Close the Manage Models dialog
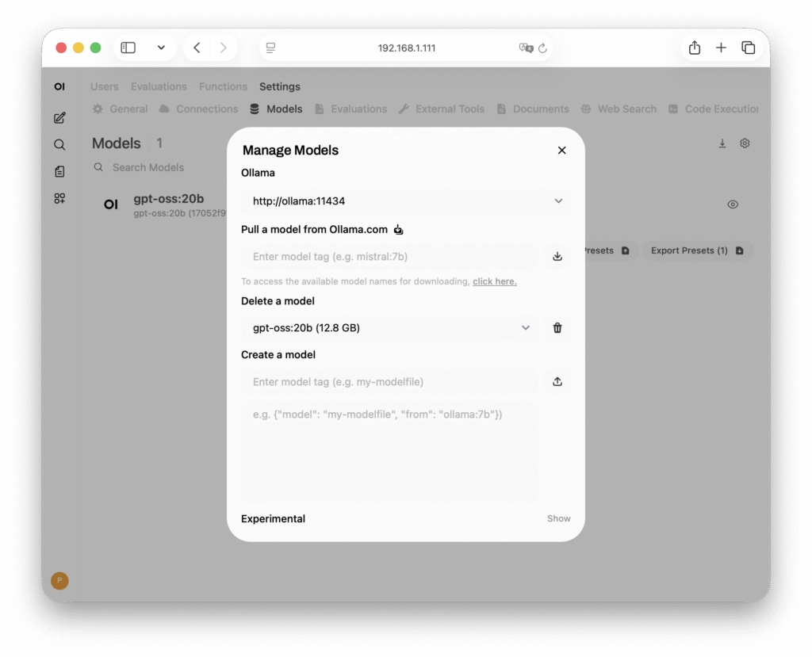 pyautogui.click(x=562, y=151)
